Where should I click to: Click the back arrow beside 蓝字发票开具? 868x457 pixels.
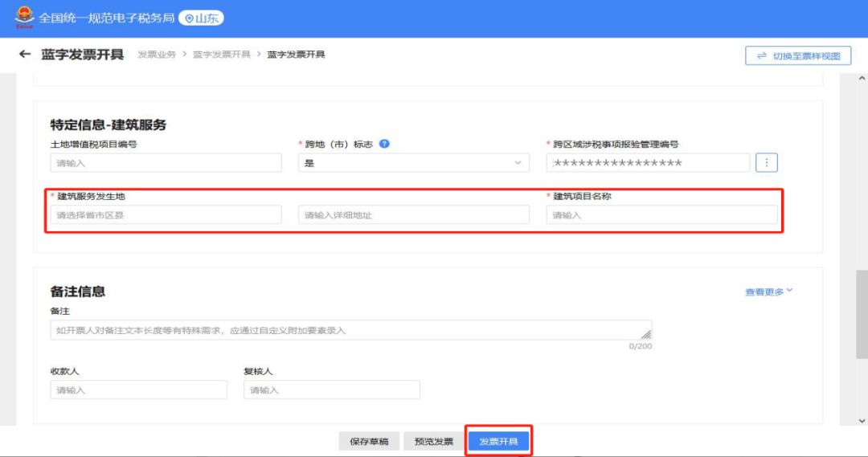coord(24,55)
